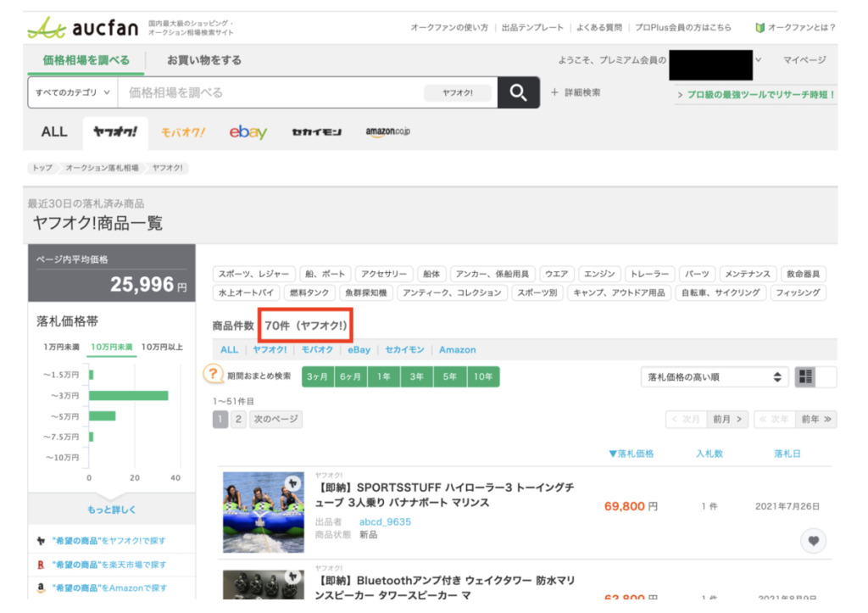Select the モバオク logo tab
Screen dimensions: 868x613
[x=183, y=132]
